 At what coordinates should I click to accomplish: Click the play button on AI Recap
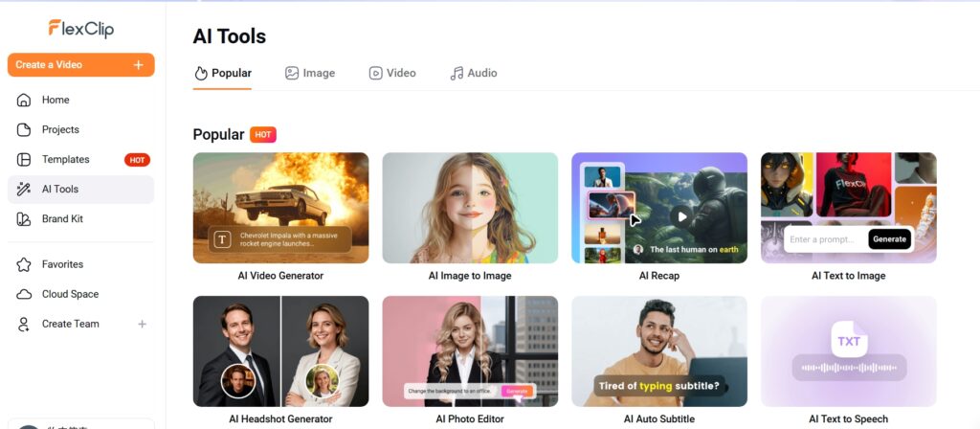click(681, 216)
